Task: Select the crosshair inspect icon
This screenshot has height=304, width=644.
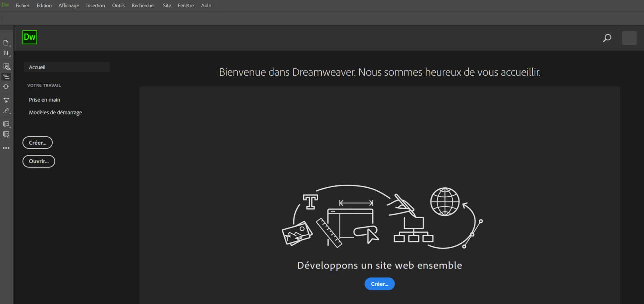Action: pos(6,86)
